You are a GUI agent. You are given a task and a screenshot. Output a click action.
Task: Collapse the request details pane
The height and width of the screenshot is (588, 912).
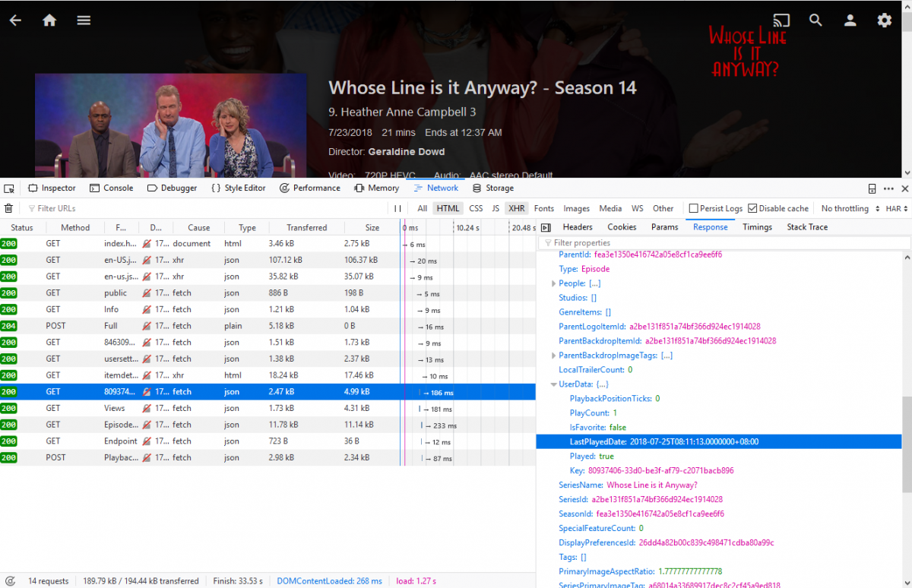click(546, 227)
